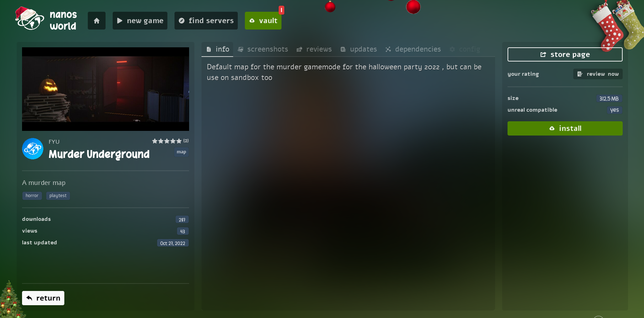Open the store page
This screenshot has height=318, width=644.
[565, 54]
